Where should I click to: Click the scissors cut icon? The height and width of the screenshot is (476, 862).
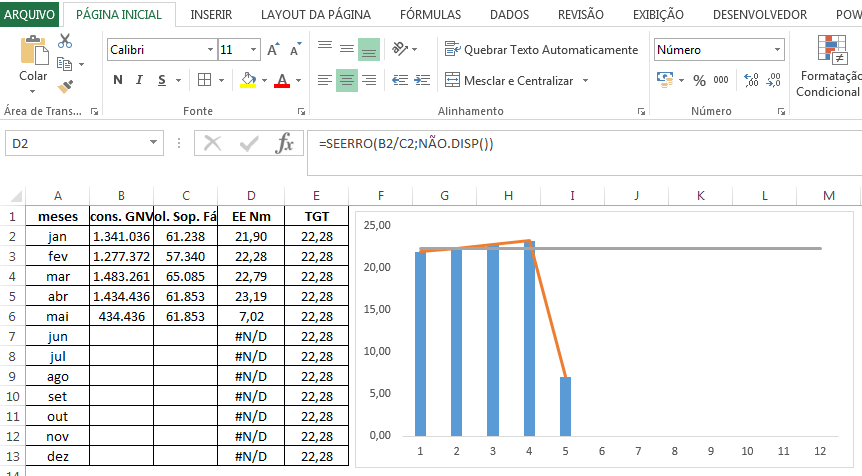coord(65,41)
